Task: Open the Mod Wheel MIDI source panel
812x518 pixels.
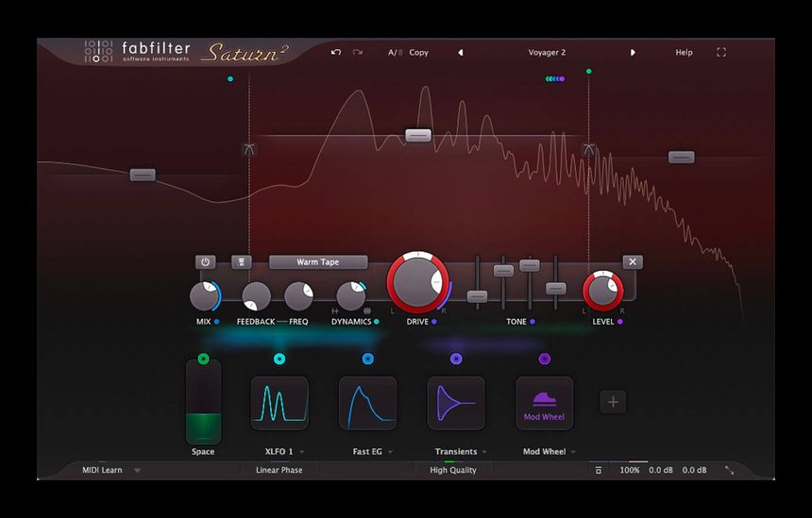Action: point(544,403)
